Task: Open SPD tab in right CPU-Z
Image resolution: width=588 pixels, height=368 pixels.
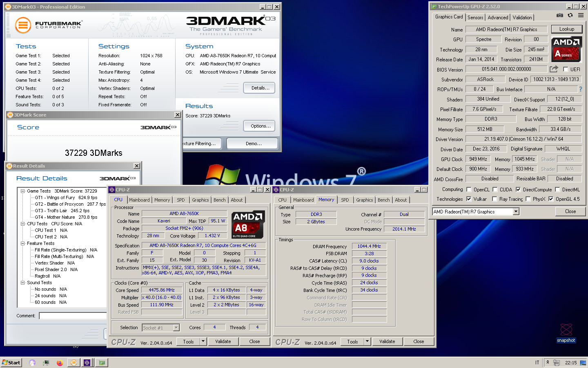Action: click(x=345, y=200)
